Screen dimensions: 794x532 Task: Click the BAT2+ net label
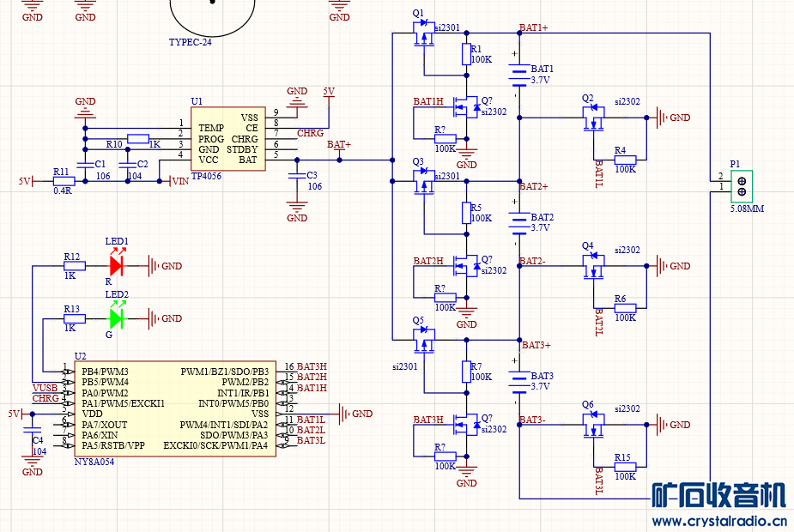tap(534, 186)
